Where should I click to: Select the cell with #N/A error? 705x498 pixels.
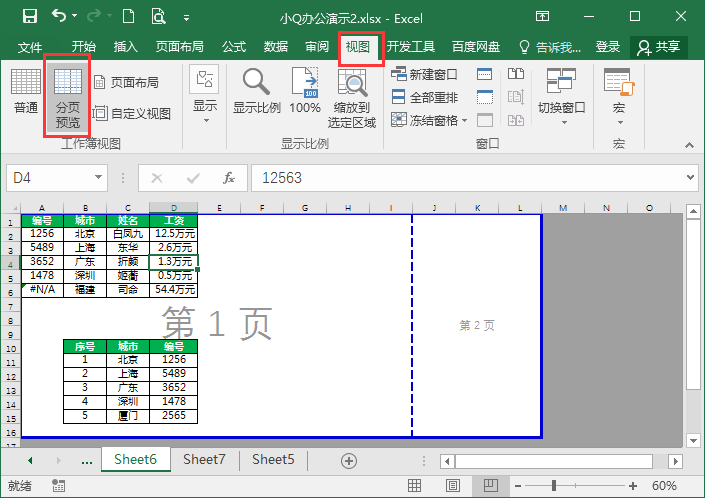[x=42, y=290]
